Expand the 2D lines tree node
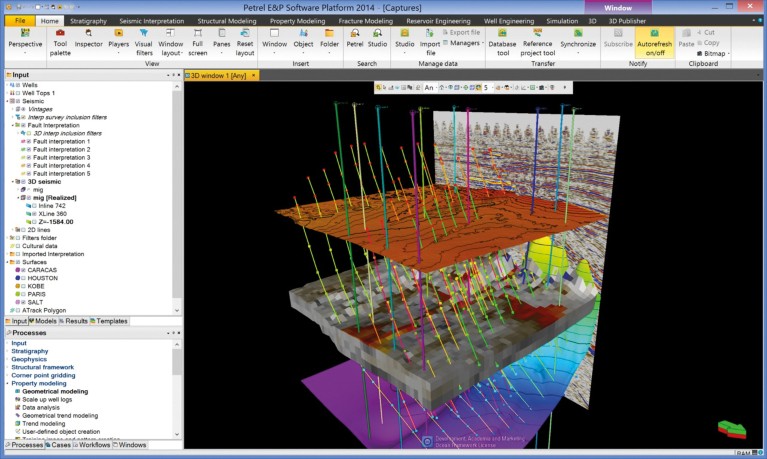Viewport: 767px width, 459px height. coord(14,229)
